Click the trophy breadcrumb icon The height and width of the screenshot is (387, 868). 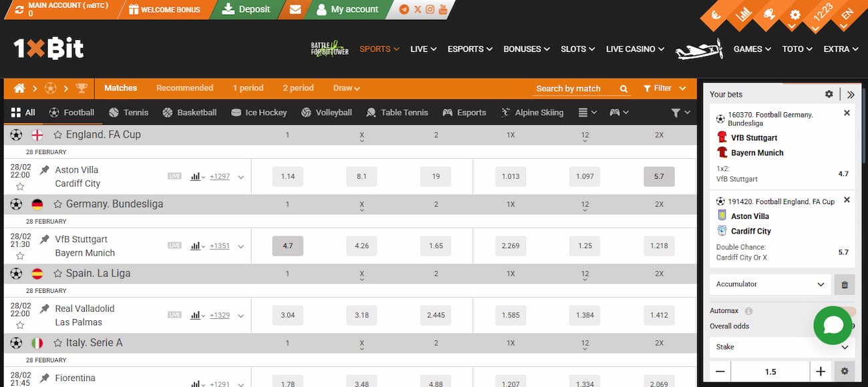click(81, 88)
